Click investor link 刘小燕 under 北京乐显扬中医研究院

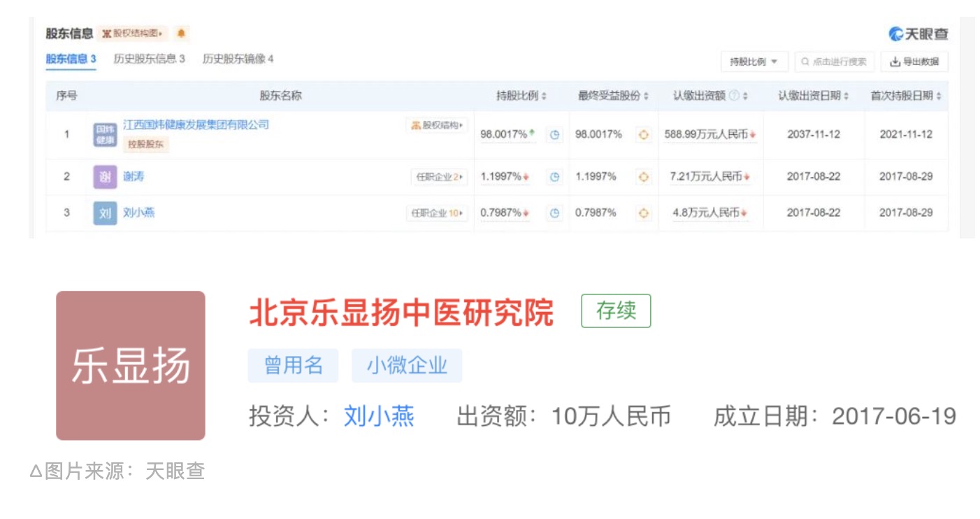379,417
